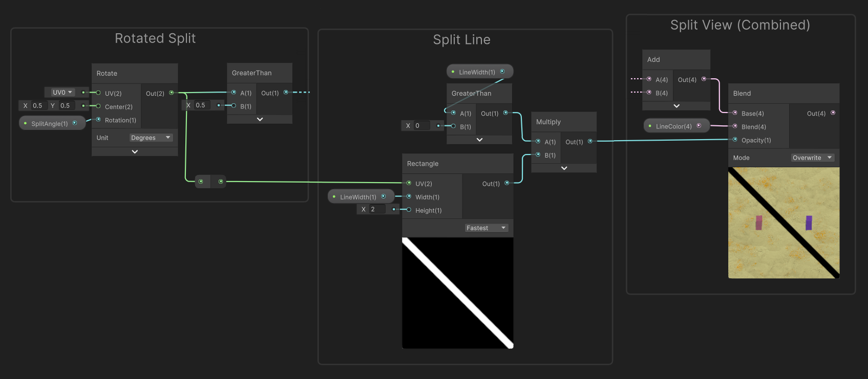Image resolution: width=868 pixels, height=379 pixels.
Task: Click the Multiply node Out(1) output port
Action: tap(590, 142)
